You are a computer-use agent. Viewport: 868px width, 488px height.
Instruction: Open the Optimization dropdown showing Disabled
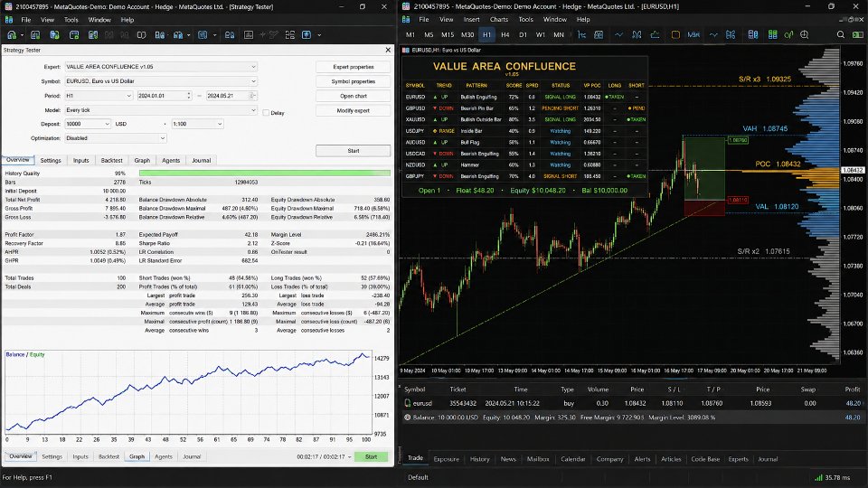(115, 138)
